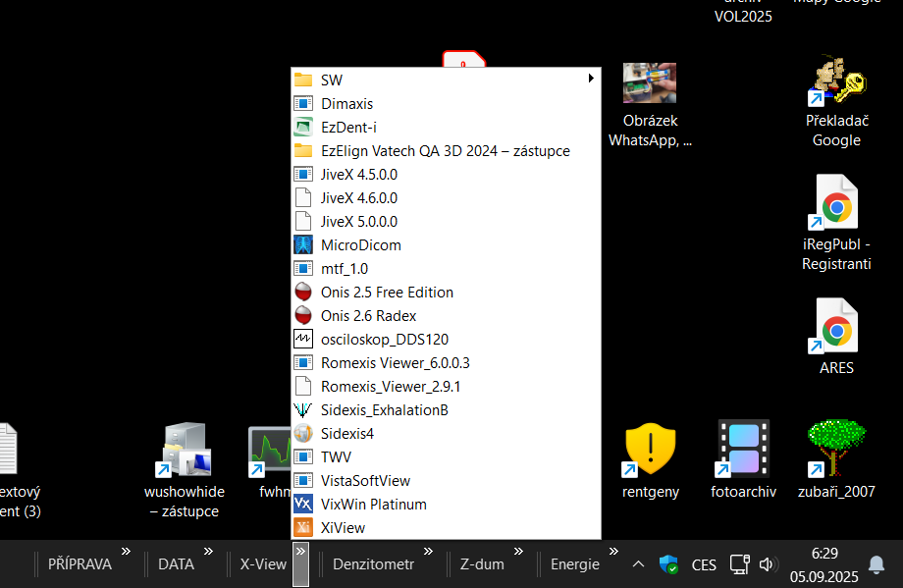Open the zubaři_2007 tree shortcut
Viewport: 903px width, 588px height.
pyautogui.click(x=836, y=459)
